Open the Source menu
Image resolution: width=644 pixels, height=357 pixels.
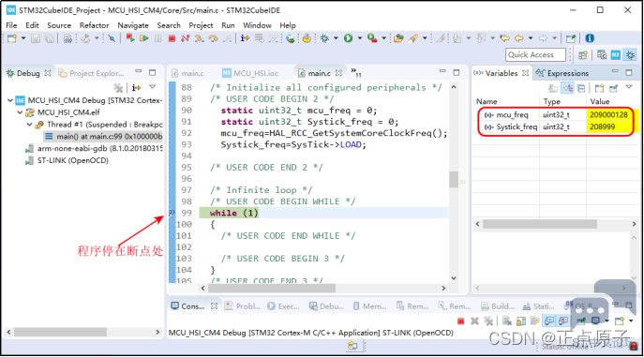pyautogui.click(x=59, y=25)
